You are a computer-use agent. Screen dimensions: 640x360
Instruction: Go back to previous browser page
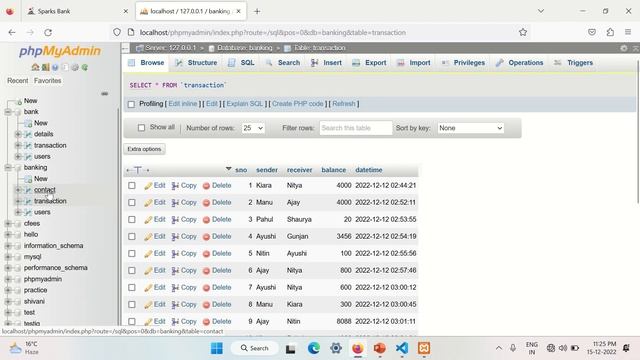(12, 32)
